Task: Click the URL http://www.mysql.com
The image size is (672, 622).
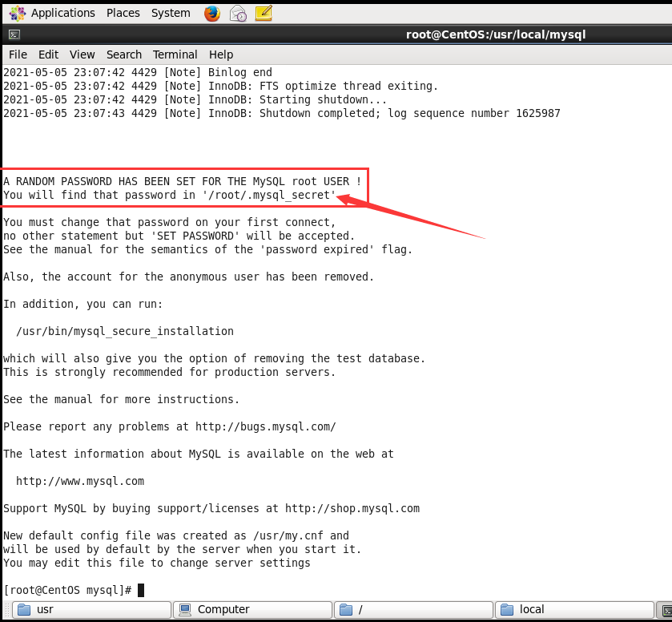Action: (80, 481)
